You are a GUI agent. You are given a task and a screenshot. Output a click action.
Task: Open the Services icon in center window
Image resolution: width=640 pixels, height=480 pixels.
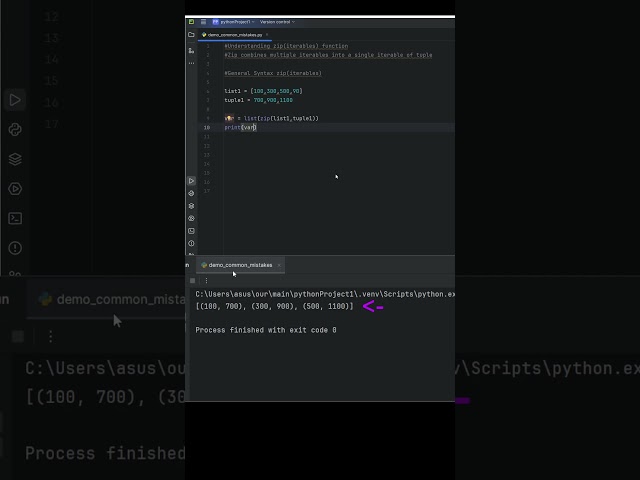[191, 218]
